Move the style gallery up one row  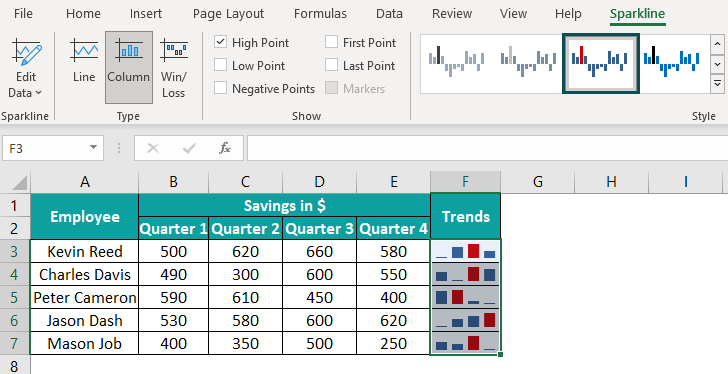(717, 44)
